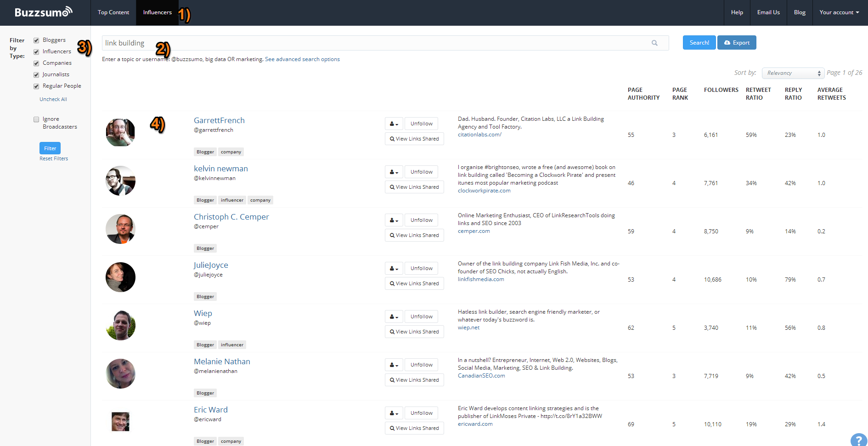The image size is (868, 446).
Task: Click the Buzzsumo logo
Action: 44,12
